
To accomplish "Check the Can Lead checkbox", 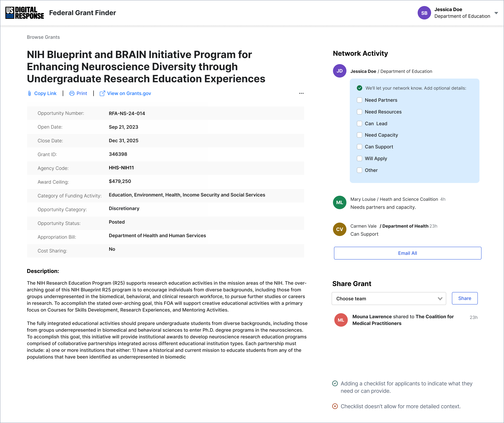I will pyautogui.click(x=359, y=124).
